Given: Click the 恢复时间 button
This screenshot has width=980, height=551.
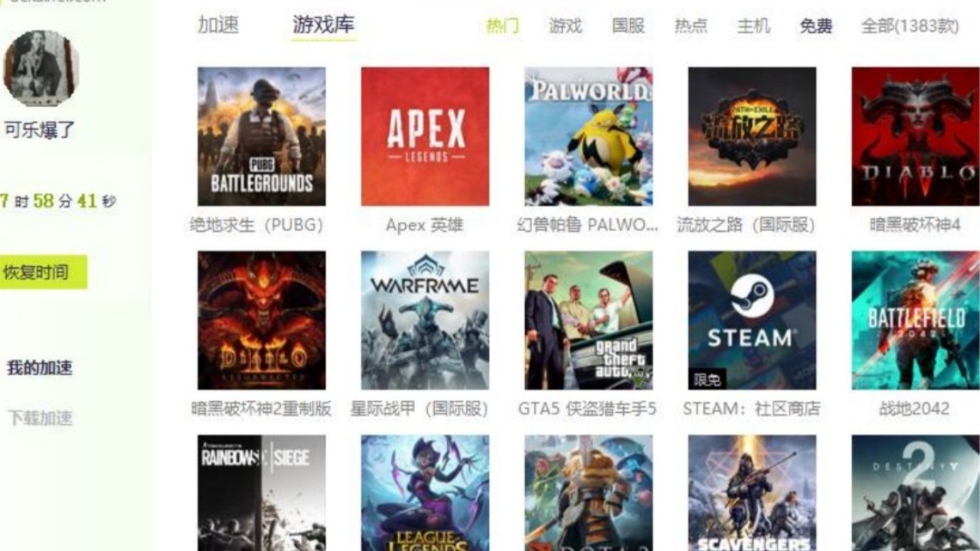Looking at the screenshot, I should coord(38,272).
